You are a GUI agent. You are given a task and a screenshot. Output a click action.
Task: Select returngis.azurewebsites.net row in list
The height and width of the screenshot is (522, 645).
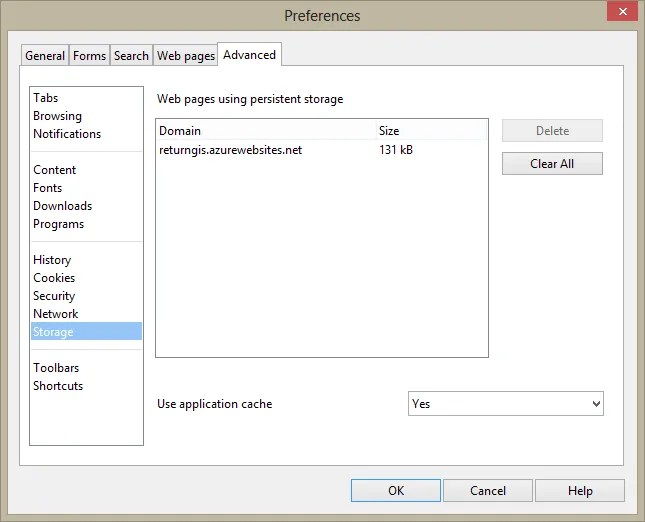(322, 150)
